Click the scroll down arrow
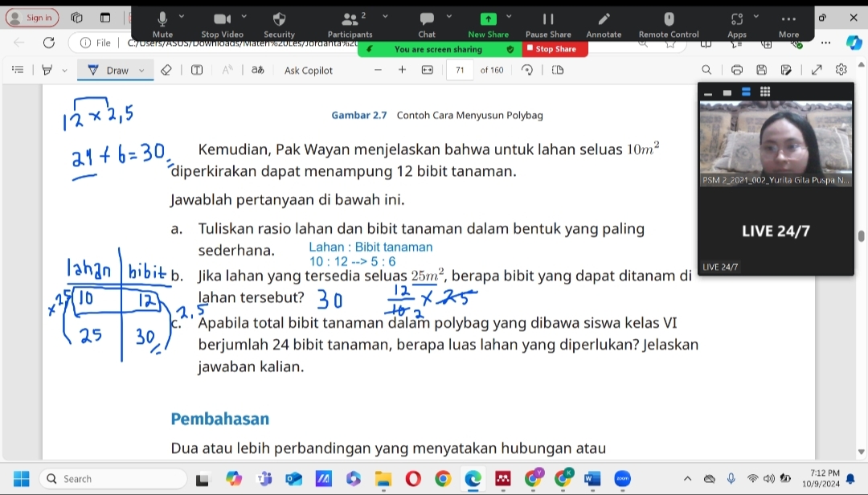The image size is (868, 495). coord(862,452)
